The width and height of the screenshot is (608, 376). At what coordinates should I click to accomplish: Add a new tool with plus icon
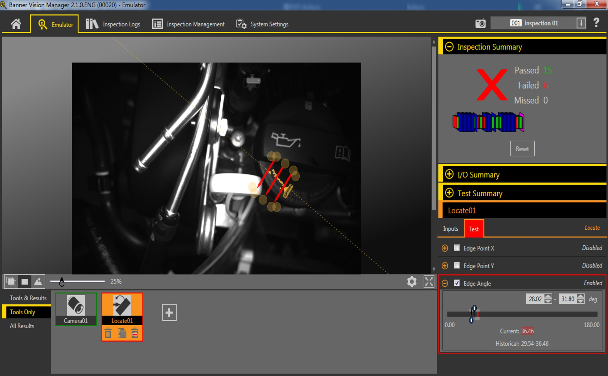pyautogui.click(x=169, y=312)
